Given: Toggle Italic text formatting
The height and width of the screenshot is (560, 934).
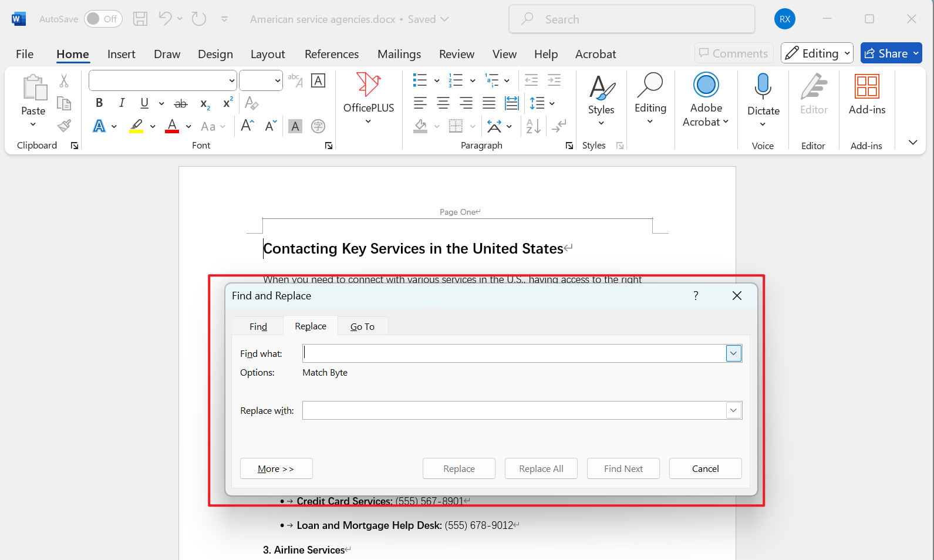Looking at the screenshot, I should point(122,103).
